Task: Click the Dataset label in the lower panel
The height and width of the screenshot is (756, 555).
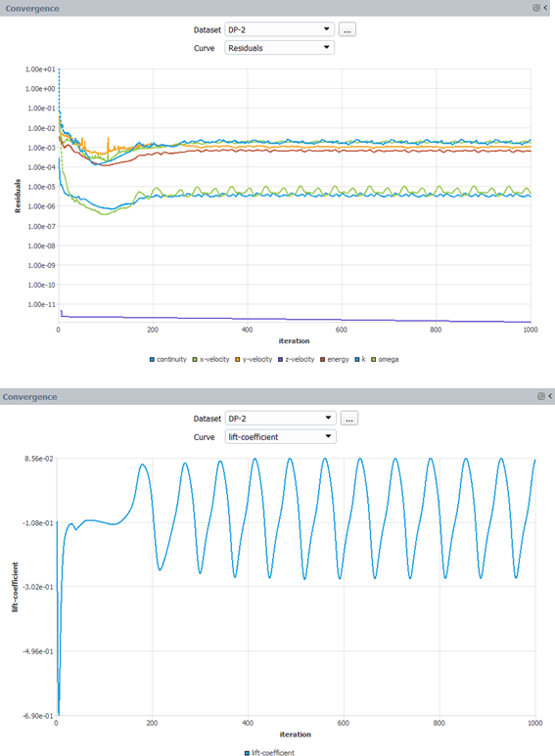Action: click(208, 419)
